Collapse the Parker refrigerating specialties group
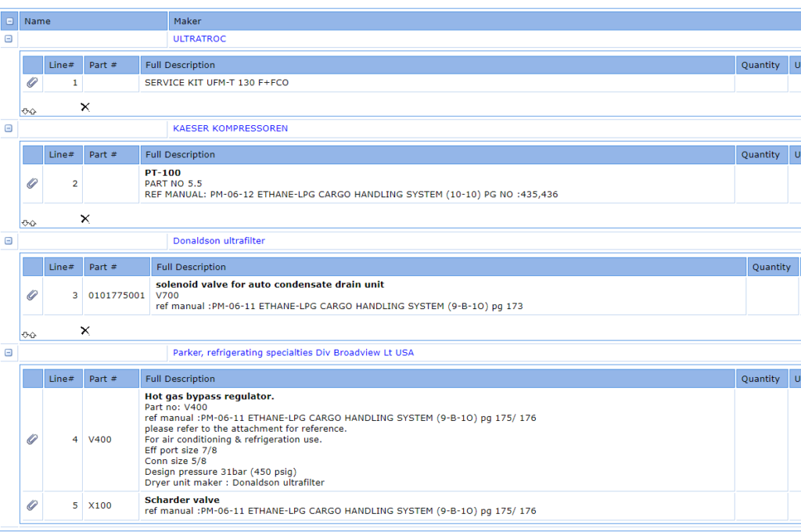This screenshot has width=801, height=532. [x=9, y=353]
